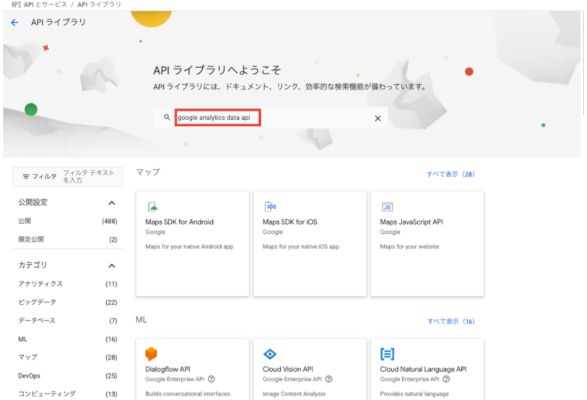Select the ビッグデータ category

pyautogui.click(x=68, y=302)
